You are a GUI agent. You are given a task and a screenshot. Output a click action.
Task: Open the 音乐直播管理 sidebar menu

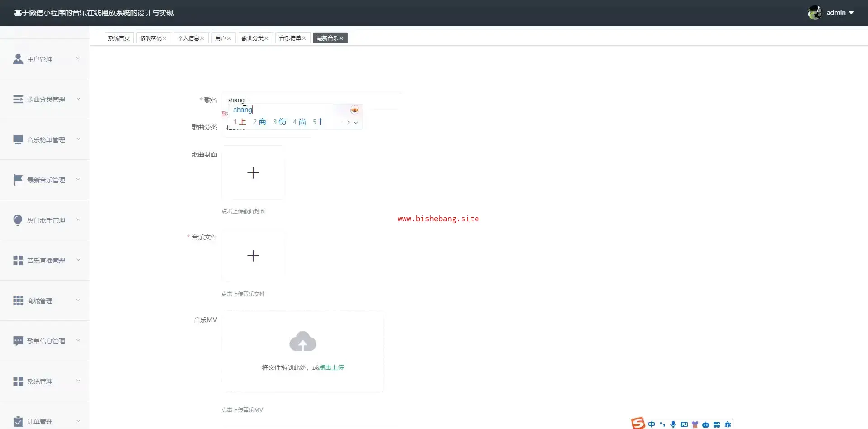click(x=45, y=260)
